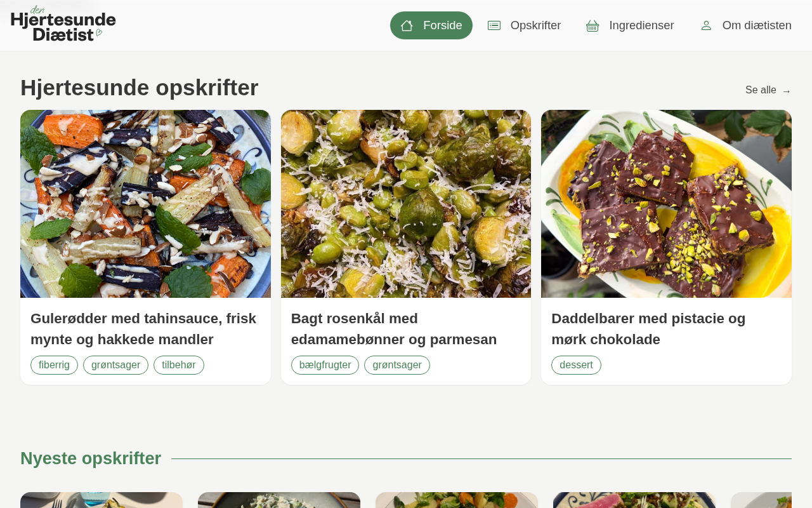Open the Opskrifter menu item
The height and width of the screenshot is (508, 812).
point(524,25)
